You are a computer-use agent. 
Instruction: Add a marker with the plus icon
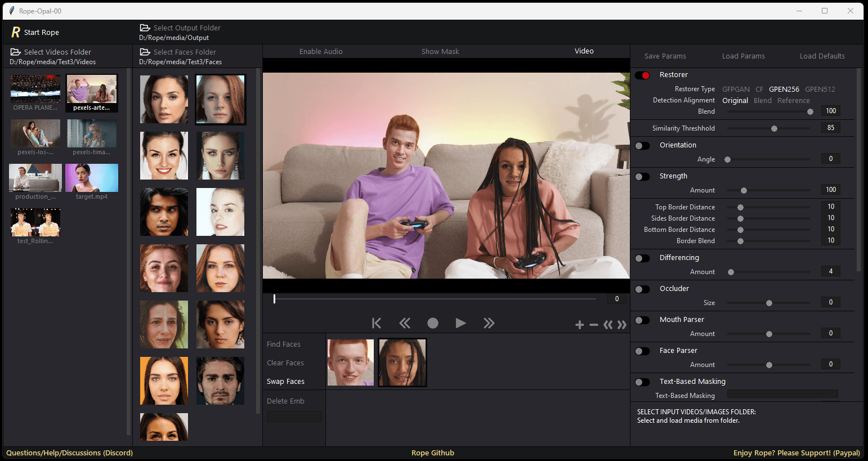click(x=579, y=325)
